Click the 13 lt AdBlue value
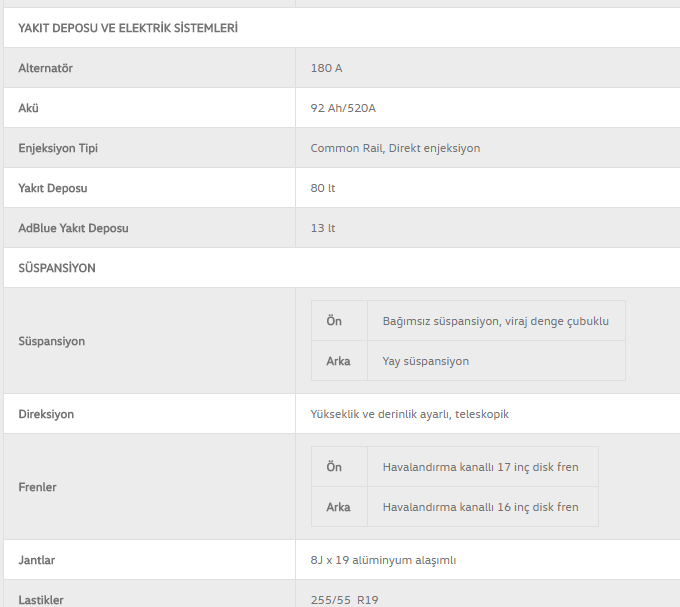The width and height of the screenshot is (680, 607). coord(323,228)
